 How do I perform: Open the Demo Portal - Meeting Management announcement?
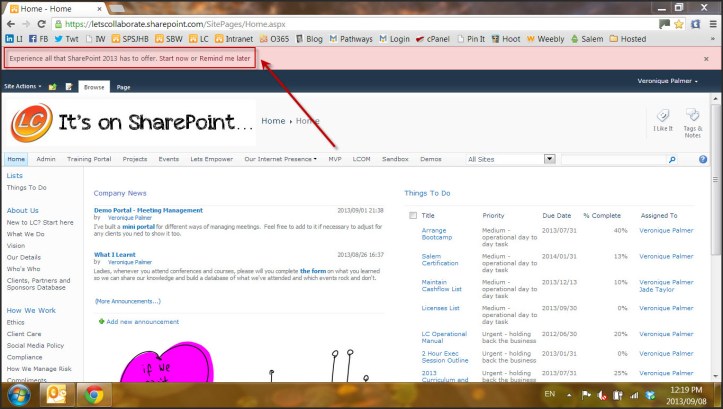tap(148, 210)
